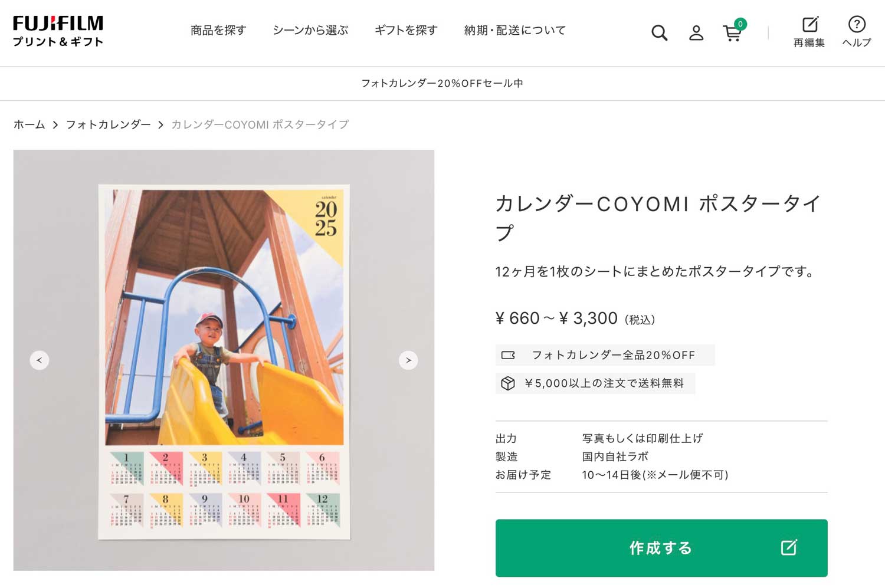
Task: Open the シーンから選ぶ menu
Action: click(310, 30)
